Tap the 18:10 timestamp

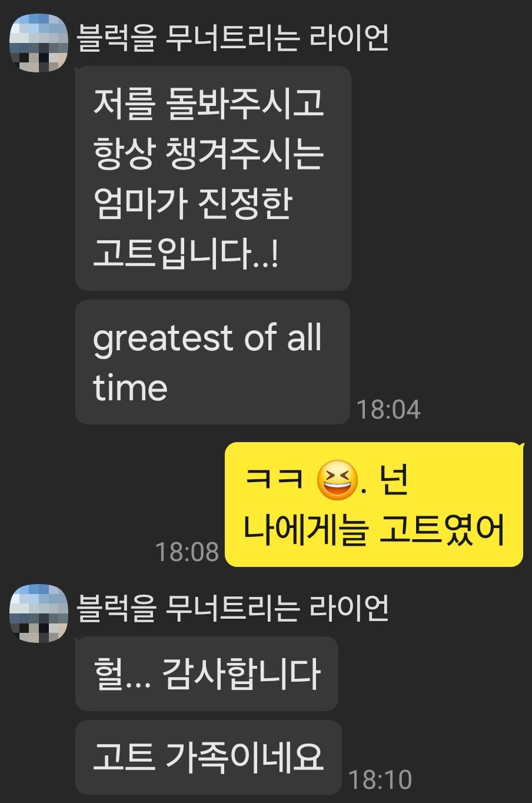pyautogui.click(x=380, y=780)
